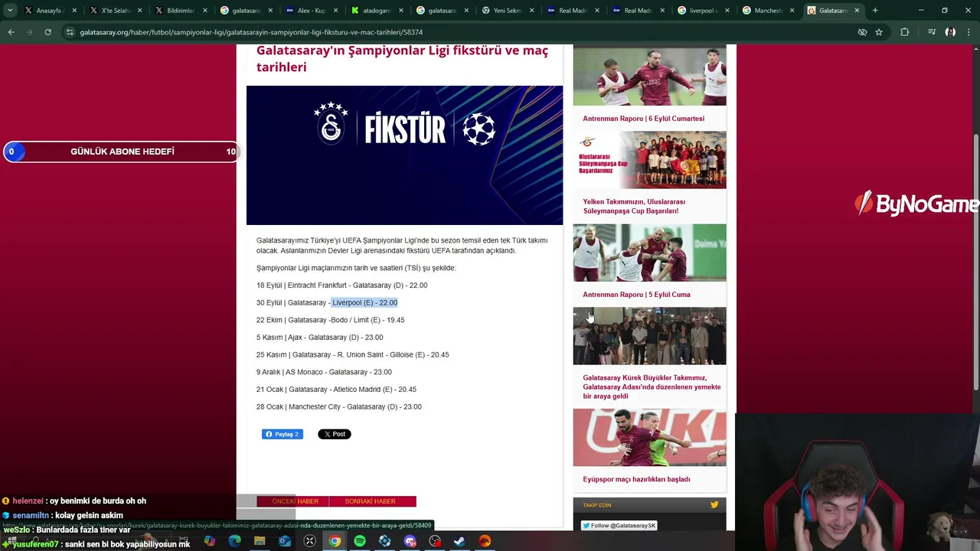Switch to the X'te Selah tab

(115, 11)
